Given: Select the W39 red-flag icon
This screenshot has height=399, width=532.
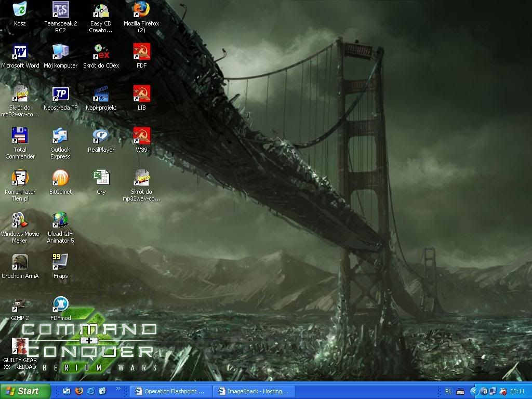Looking at the screenshot, I should 141,136.
